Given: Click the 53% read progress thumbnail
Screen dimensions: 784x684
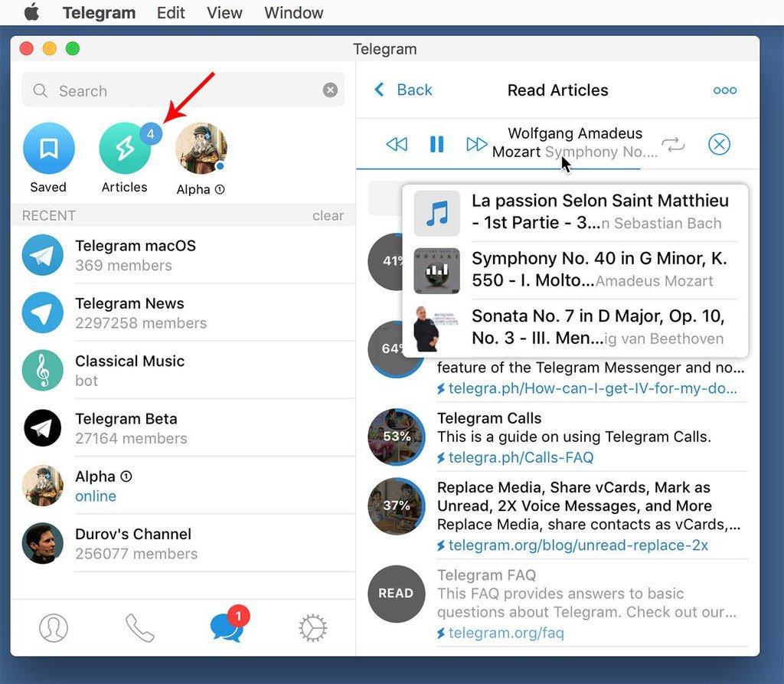Looking at the screenshot, I should [x=397, y=437].
